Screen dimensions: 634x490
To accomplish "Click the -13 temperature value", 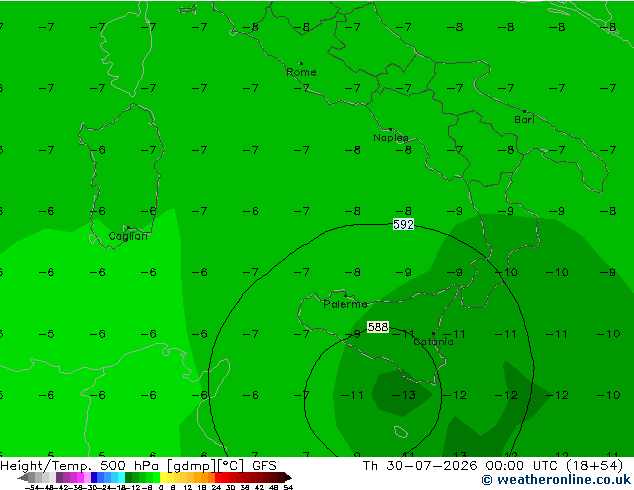I will 404,395.
